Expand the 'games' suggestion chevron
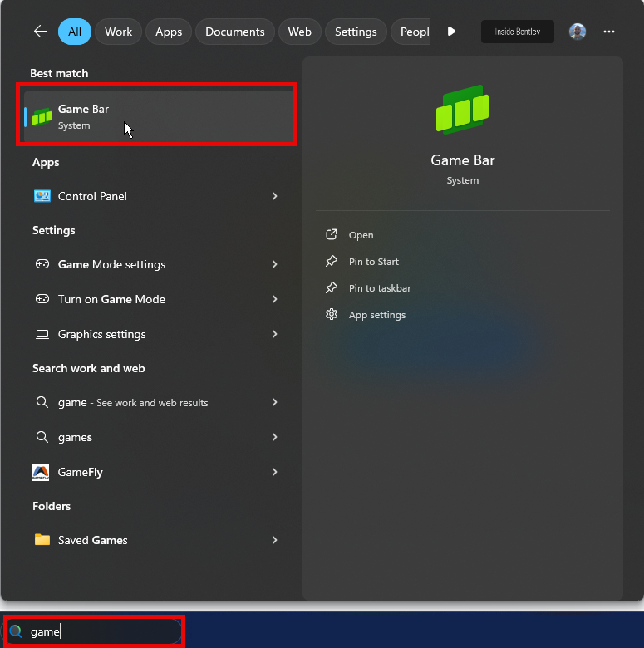 pos(274,437)
